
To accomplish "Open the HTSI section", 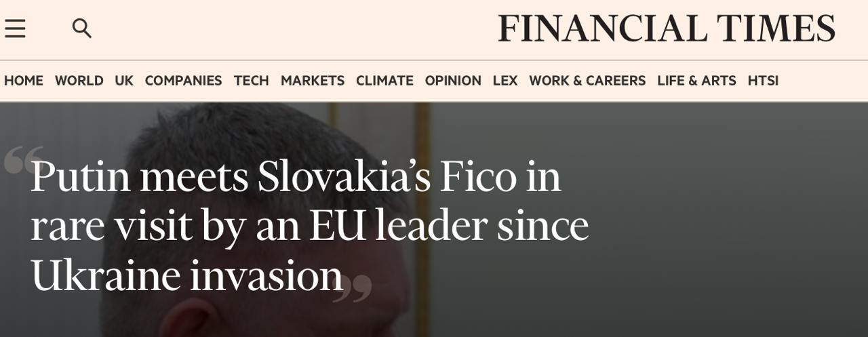I will coord(763,81).
